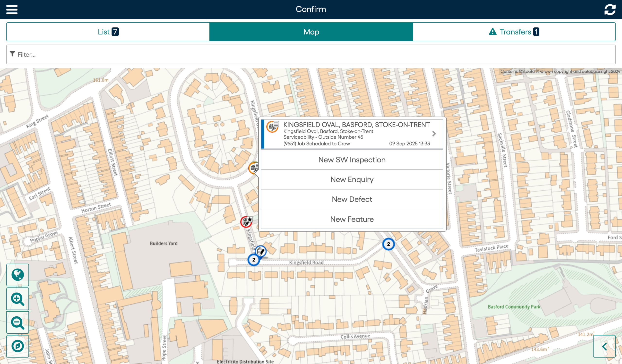Zoom out of the map
The height and width of the screenshot is (364, 622).
(17, 322)
